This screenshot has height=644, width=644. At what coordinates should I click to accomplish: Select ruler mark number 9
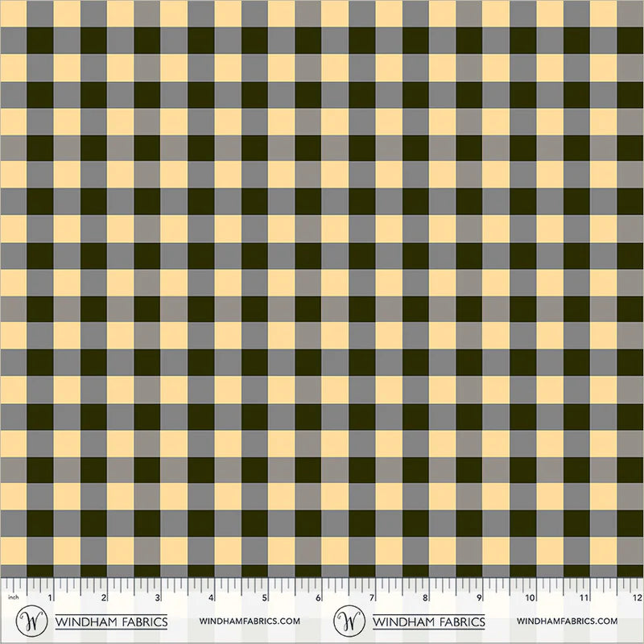[x=479, y=597]
